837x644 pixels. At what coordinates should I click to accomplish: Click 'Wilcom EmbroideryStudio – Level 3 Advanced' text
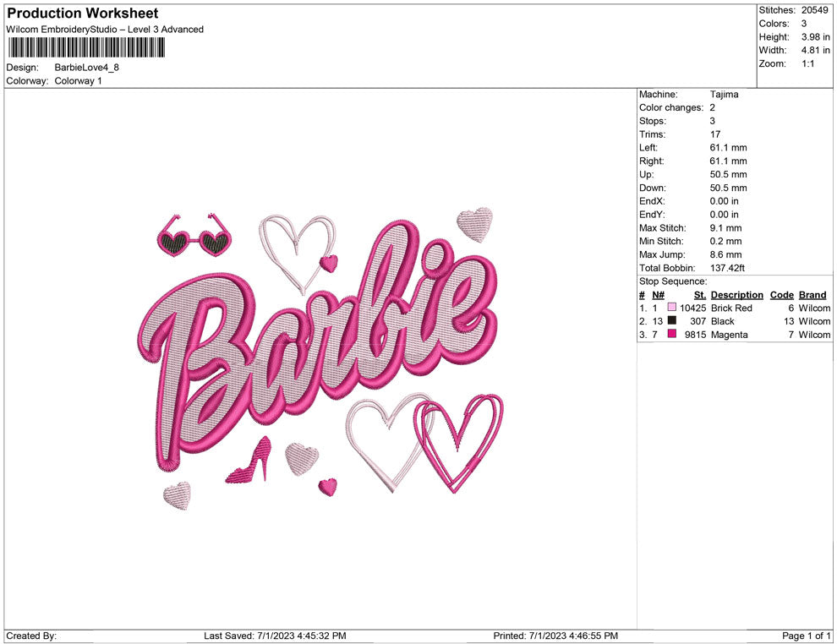105,30
